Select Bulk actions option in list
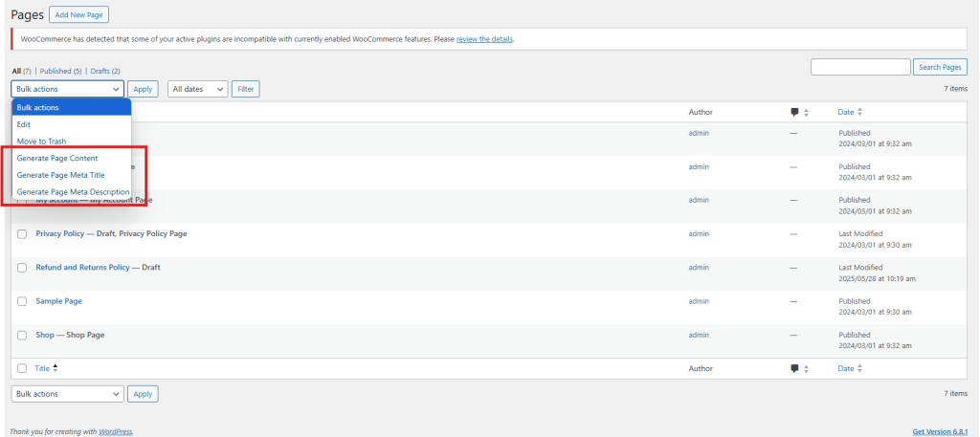The image size is (980, 437). pyautogui.click(x=71, y=107)
